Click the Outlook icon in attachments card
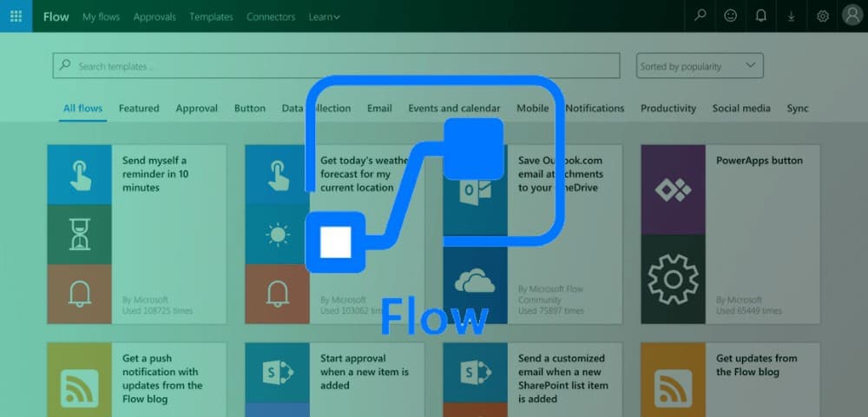 point(476,194)
